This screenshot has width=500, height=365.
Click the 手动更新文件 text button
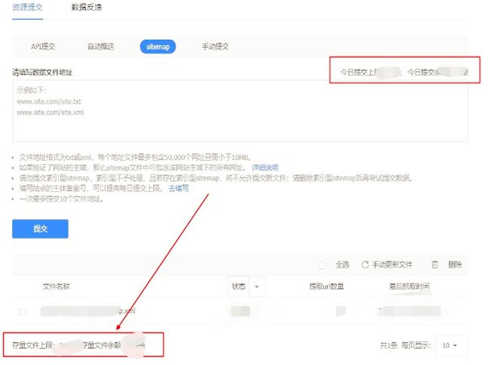coord(392,265)
